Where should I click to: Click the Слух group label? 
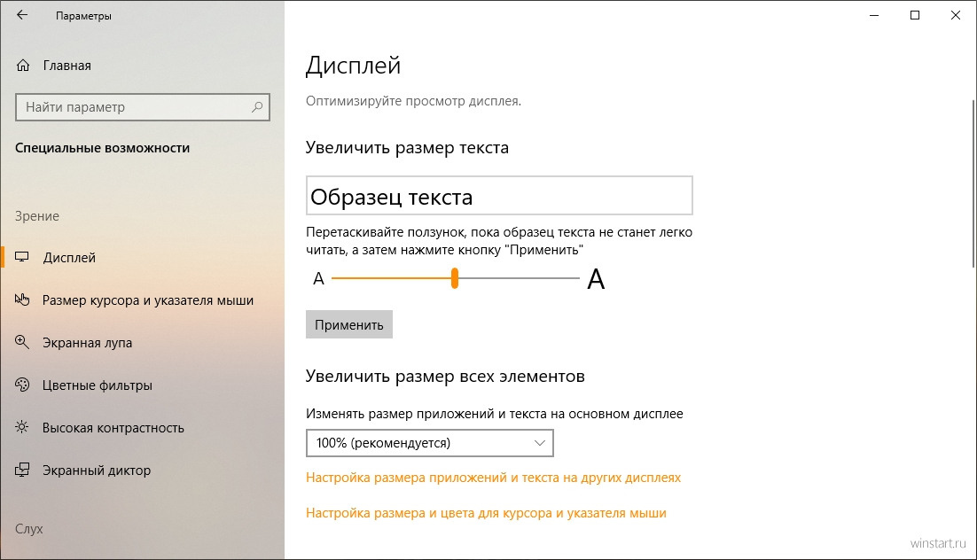click(x=28, y=528)
